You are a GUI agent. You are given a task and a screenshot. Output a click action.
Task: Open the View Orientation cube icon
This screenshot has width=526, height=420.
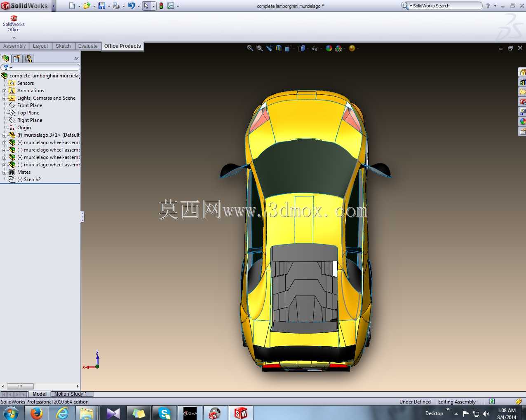click(288, 48)
